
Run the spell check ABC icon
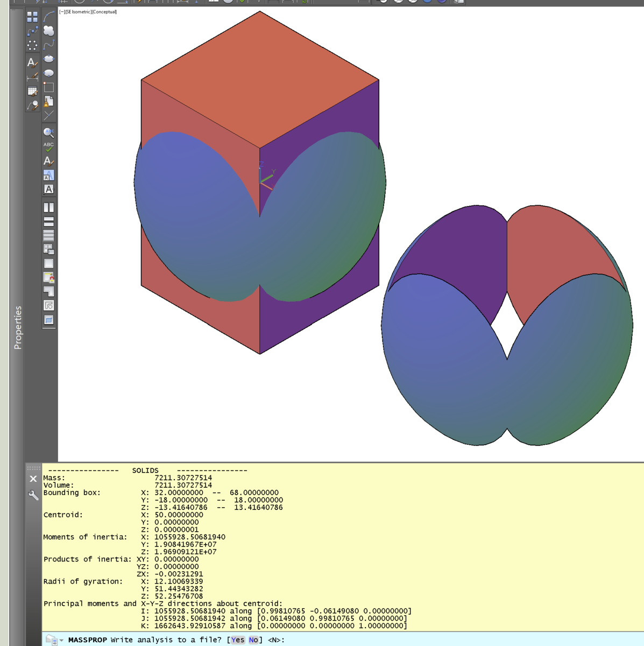[48, 146]
